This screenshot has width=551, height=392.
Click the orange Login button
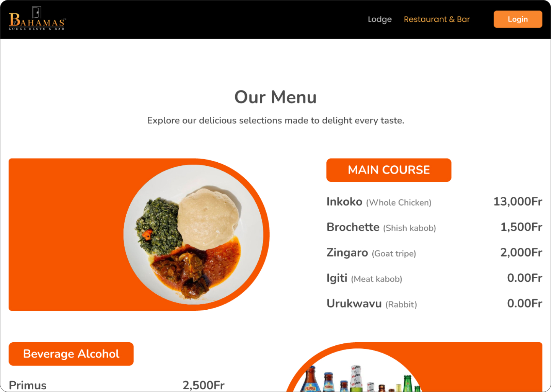click(x=518, y=19)
